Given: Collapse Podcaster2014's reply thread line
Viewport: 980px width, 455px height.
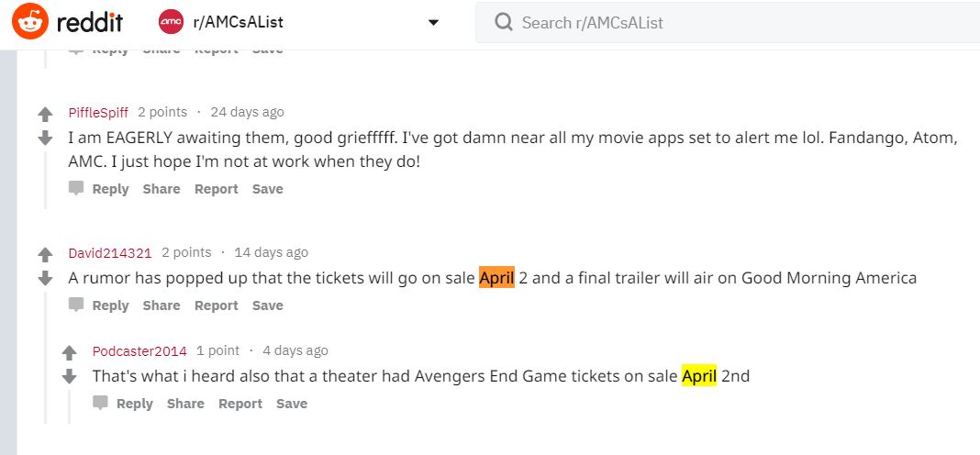Looking at the screenshot, I should click(69, 408).
